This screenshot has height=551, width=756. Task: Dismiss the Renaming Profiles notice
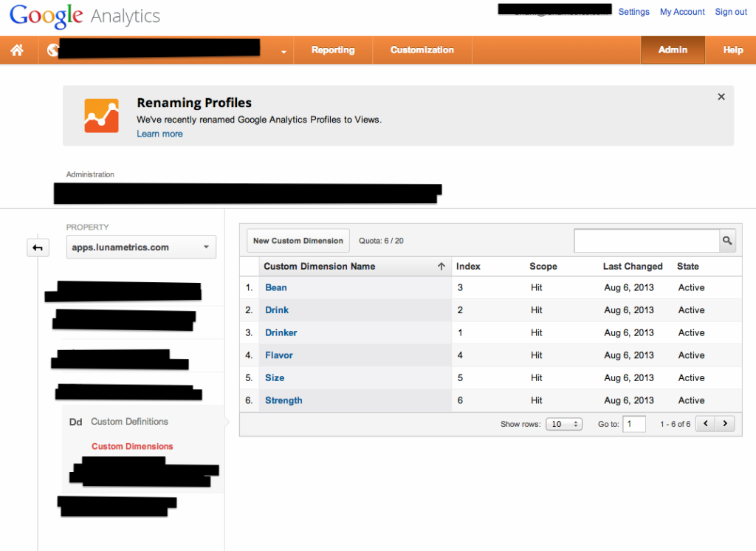coord(721,97)
